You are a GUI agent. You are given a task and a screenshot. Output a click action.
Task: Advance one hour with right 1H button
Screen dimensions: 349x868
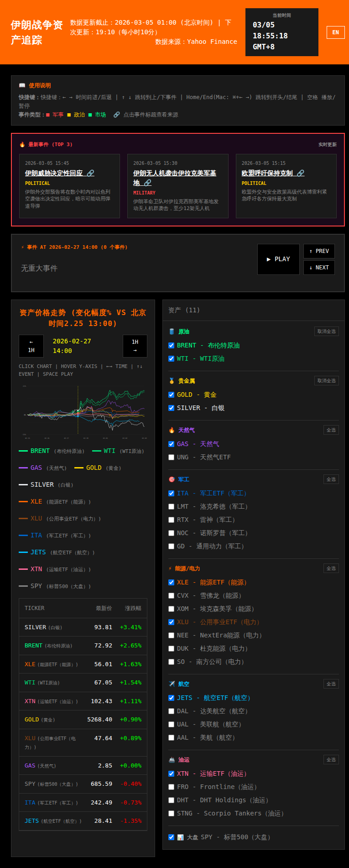coord(135,346)
